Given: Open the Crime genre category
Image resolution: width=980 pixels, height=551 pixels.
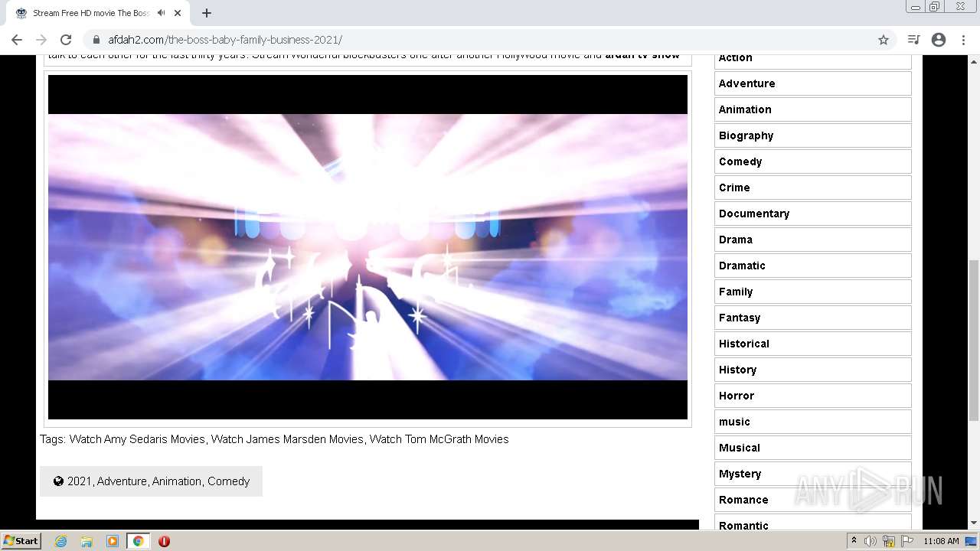Looking at the screenshot, I should point(813,187).
